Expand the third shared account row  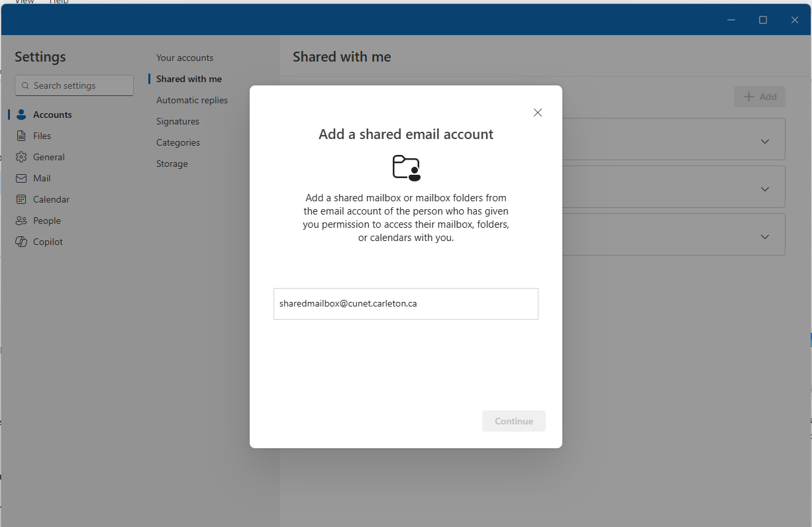tap(765, 237)
